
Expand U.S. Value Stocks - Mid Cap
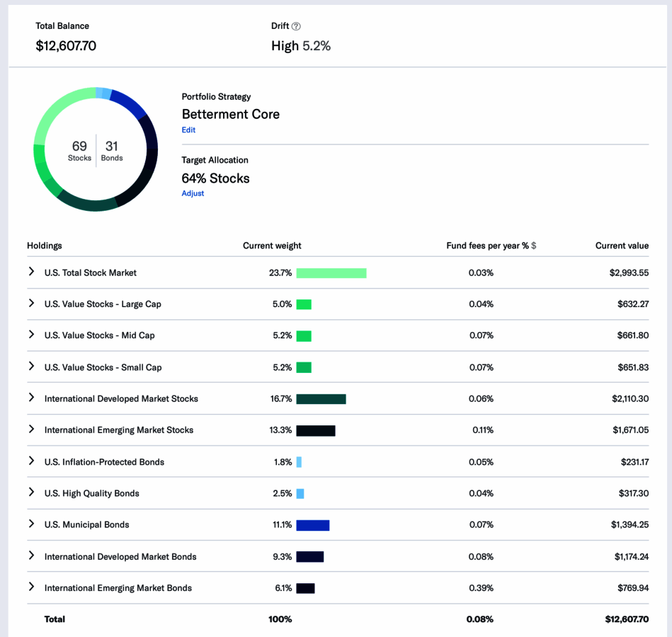31,334
